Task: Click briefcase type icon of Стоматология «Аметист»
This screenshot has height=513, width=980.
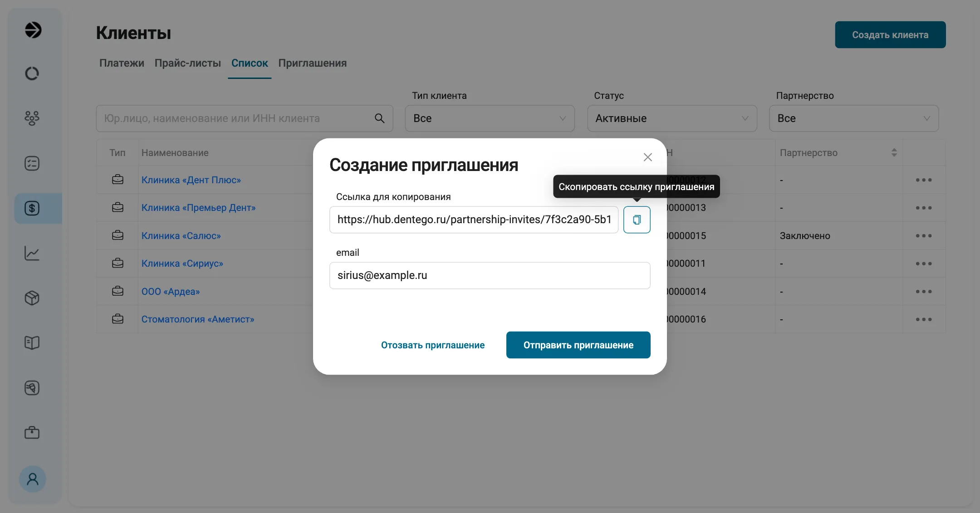Action: click(118, 319)
